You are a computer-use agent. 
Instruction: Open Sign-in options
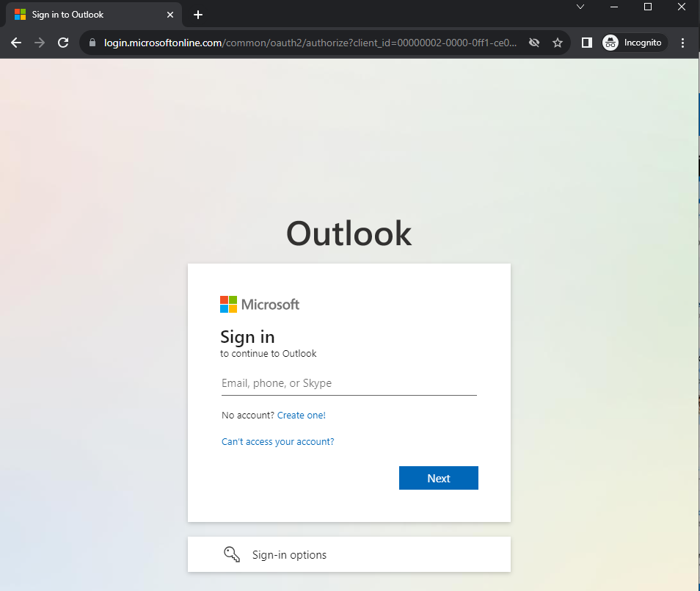[x=349, y=554]
